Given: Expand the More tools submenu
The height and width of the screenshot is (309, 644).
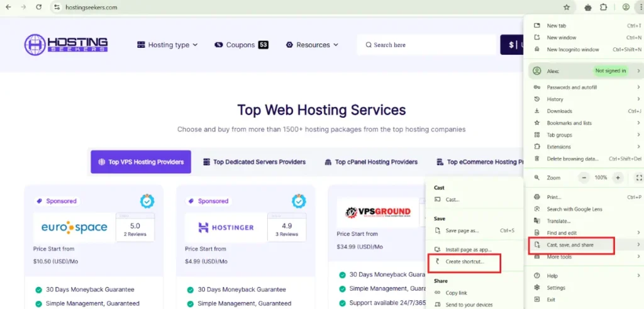Looking at the screenshot, I should point(559,257).
